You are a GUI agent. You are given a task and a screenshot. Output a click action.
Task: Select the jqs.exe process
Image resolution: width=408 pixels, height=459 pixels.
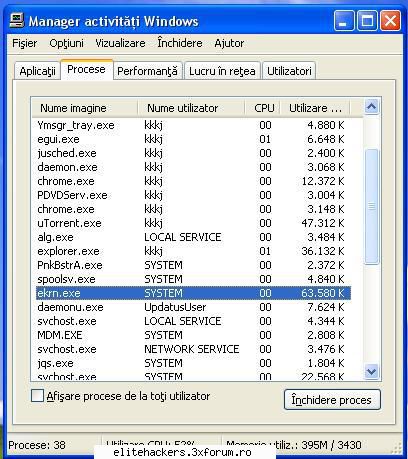coord(192,363)
